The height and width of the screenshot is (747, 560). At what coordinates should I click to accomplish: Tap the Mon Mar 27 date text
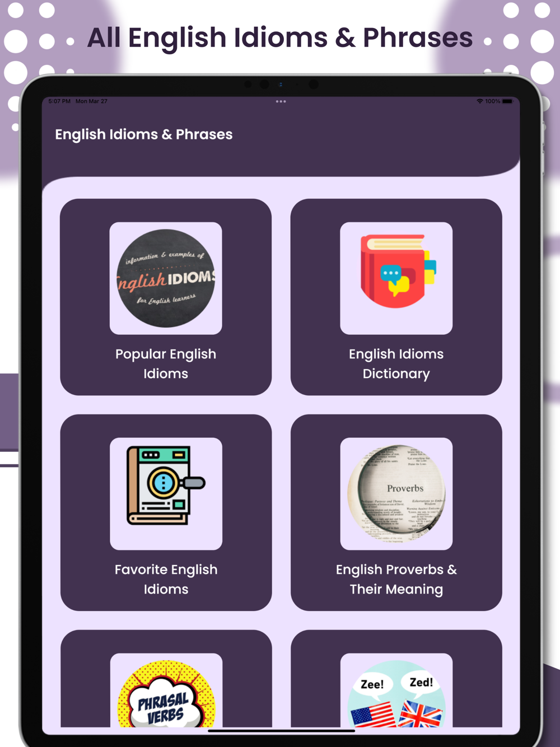pyautogui.click(x=91, y=101)
